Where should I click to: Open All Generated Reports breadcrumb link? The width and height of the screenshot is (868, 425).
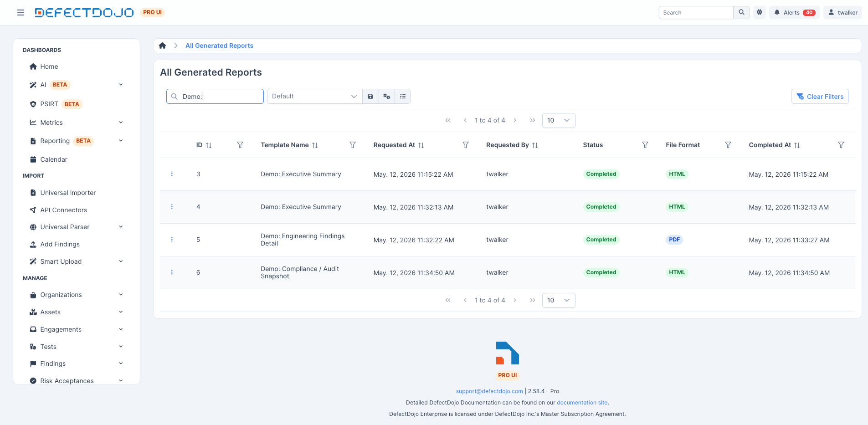[x=219, y=46]
